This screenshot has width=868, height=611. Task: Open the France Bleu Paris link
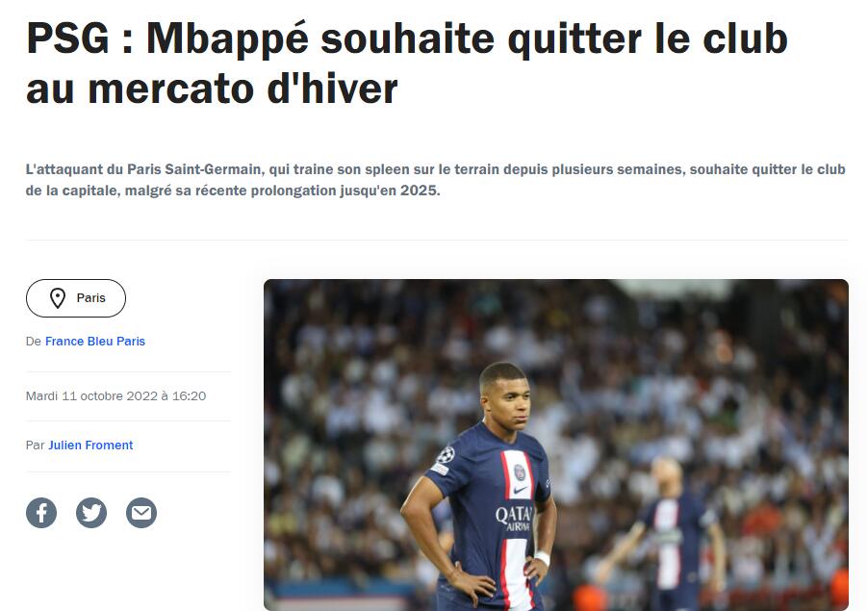click(94, 342)
